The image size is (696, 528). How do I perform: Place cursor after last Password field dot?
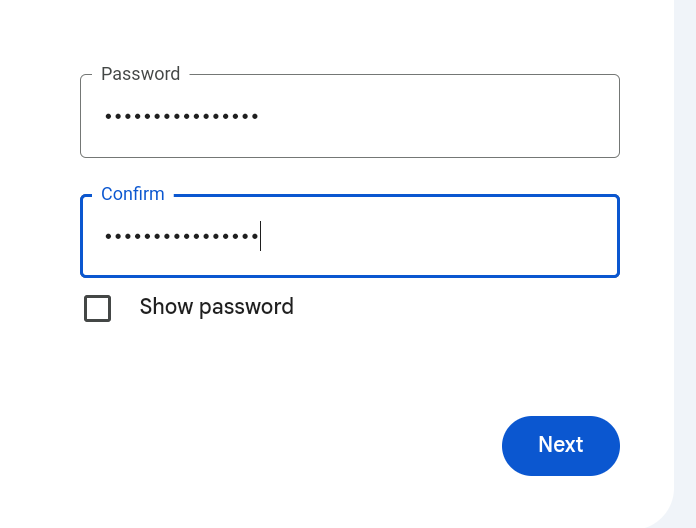[258, 117]
